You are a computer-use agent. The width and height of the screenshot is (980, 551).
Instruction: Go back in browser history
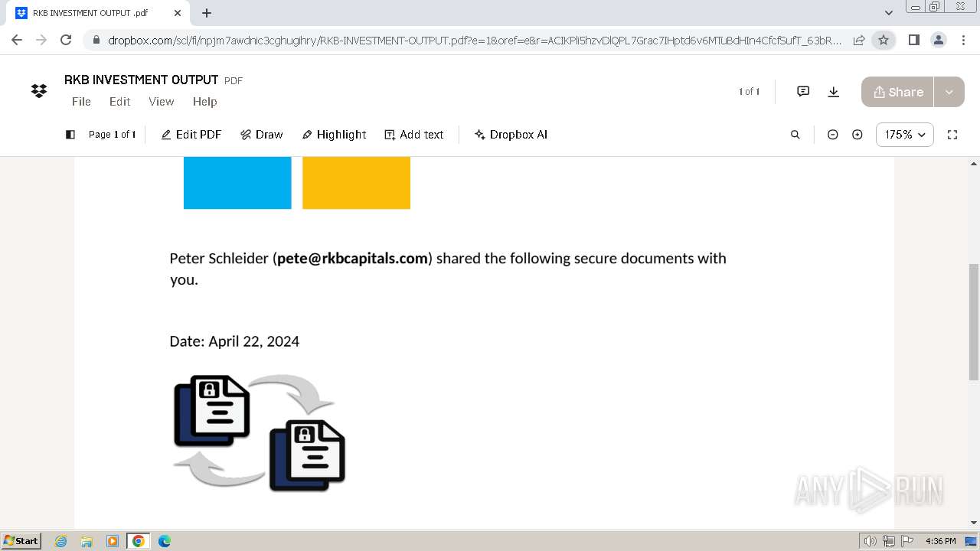(17, 40)
